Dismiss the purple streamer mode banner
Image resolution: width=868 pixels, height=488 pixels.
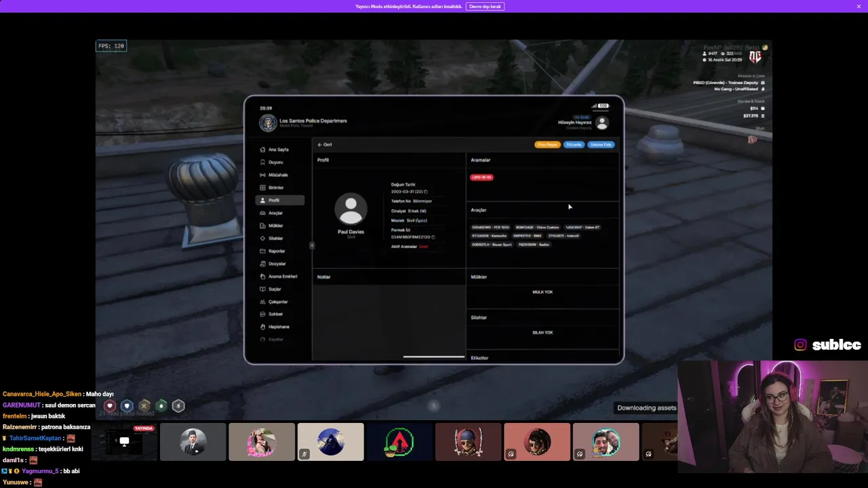859,6
